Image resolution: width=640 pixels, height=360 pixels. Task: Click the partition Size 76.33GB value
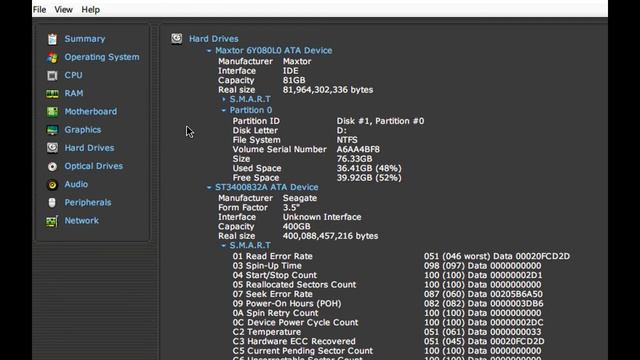(355, 159)
